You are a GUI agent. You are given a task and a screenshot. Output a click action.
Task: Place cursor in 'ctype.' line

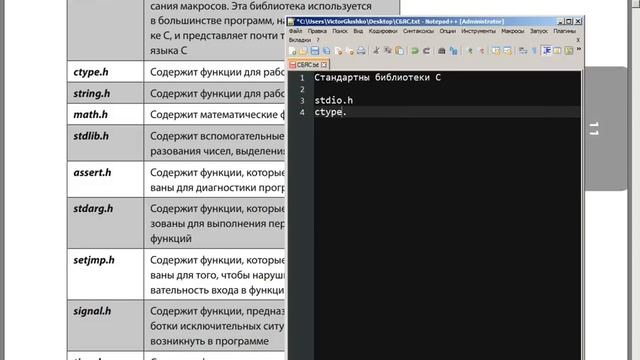330,112
